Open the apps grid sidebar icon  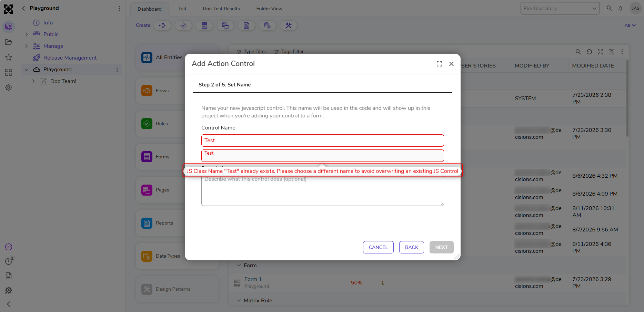[x=9, y=72]
